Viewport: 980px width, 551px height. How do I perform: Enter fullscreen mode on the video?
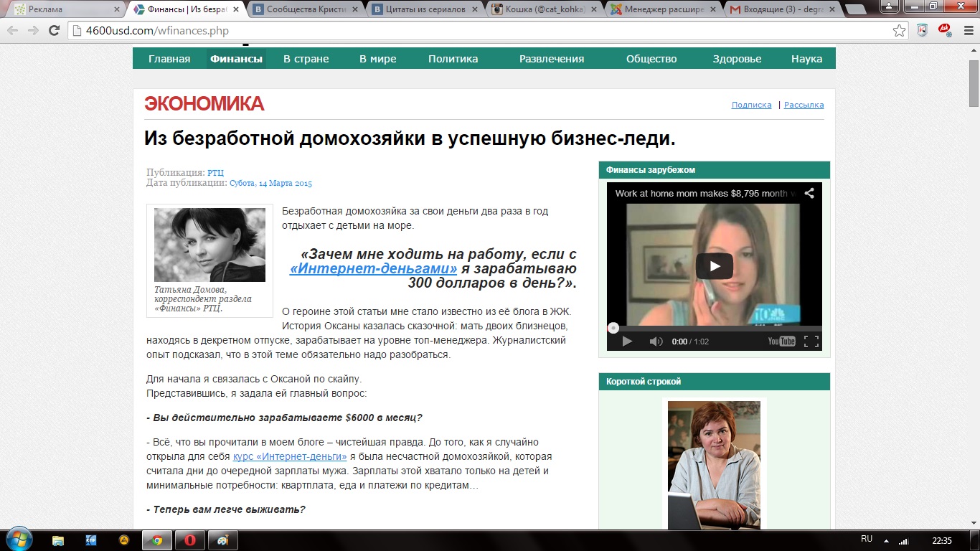point(811,342)
